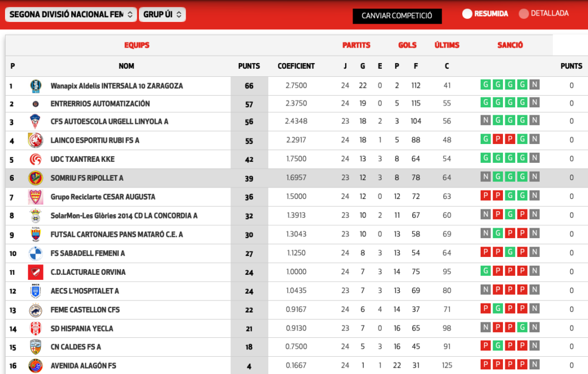
Task: Click the CFS Autoescola Urgell Linyola crest
Action: 35,122
